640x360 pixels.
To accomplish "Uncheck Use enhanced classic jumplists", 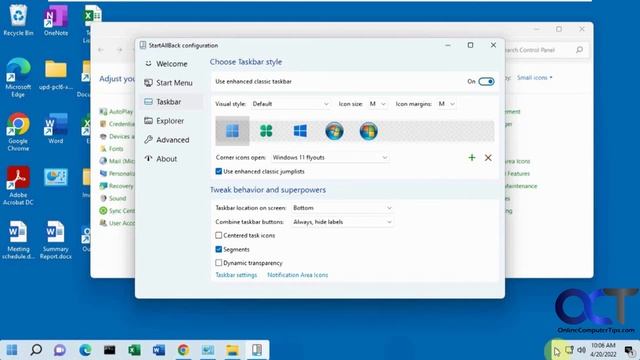I will pyautogui.click(x=218, y=171).
